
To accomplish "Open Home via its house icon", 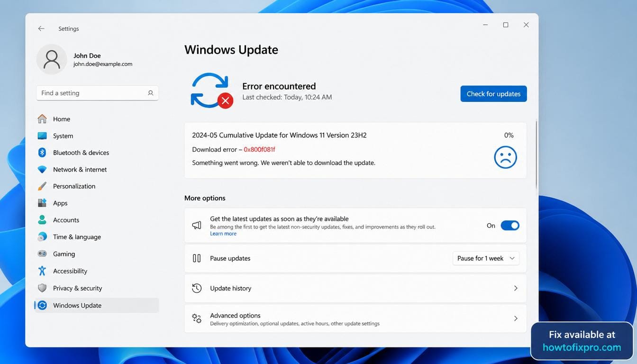I will [x=42, y=119].
